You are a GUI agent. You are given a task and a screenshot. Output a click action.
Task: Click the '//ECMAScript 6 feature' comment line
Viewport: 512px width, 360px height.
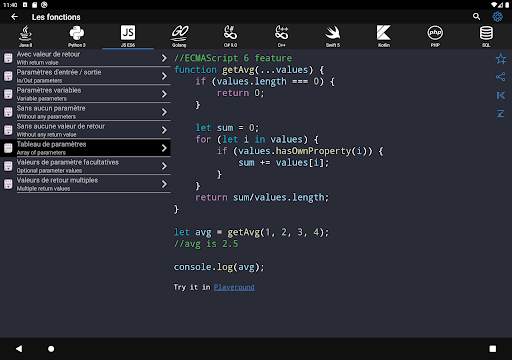click(x=233, y=58)
